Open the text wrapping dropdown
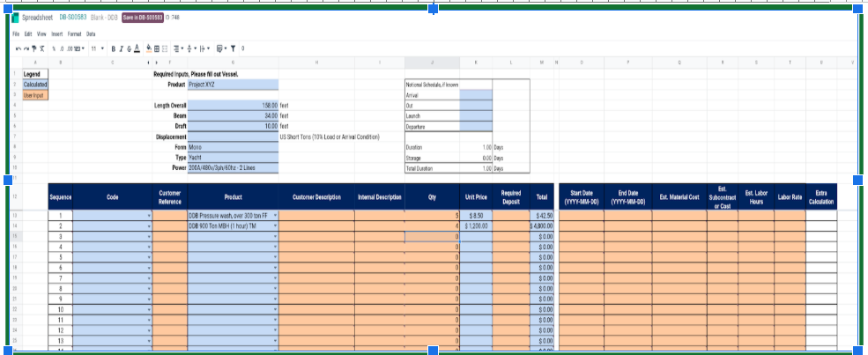868x355 pixels. 204,48
